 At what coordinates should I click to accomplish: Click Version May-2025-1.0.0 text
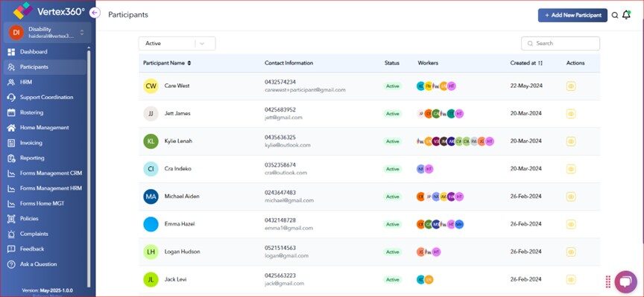click(x=47, y=290)
